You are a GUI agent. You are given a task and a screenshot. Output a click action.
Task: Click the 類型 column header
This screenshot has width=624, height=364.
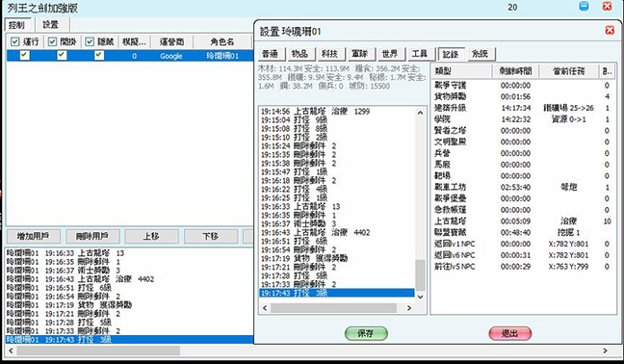point(462,71)
